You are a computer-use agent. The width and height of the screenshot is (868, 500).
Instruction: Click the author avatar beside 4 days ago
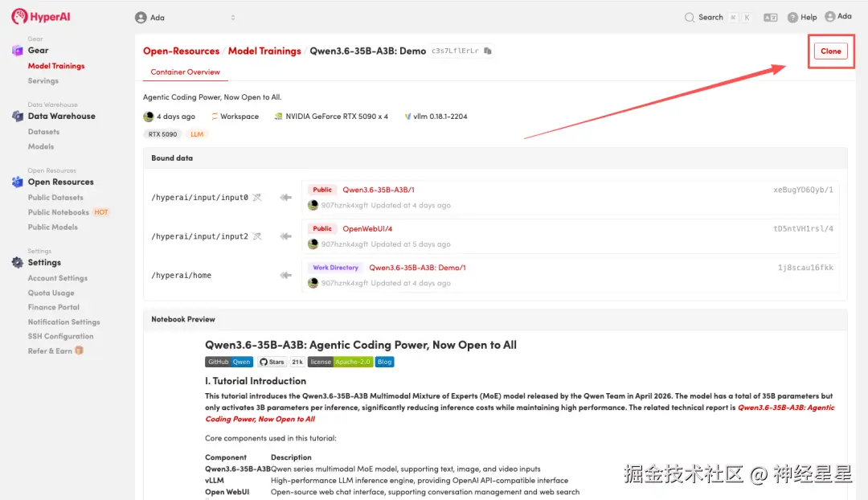[x=149, y=117]
